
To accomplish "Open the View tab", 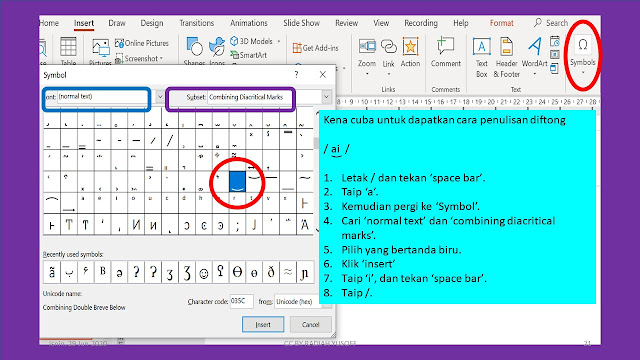I will [381, 23].
